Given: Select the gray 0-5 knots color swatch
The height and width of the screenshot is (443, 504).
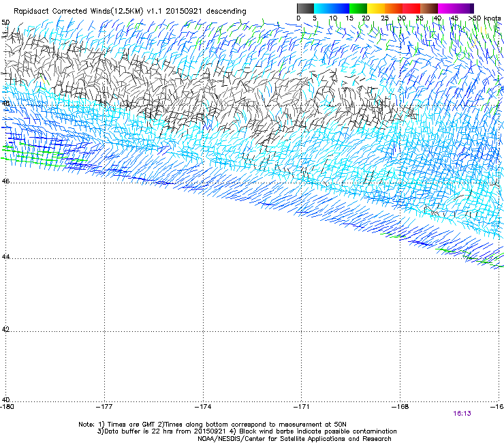Looking at the screenshot, I should pos(305,8).
